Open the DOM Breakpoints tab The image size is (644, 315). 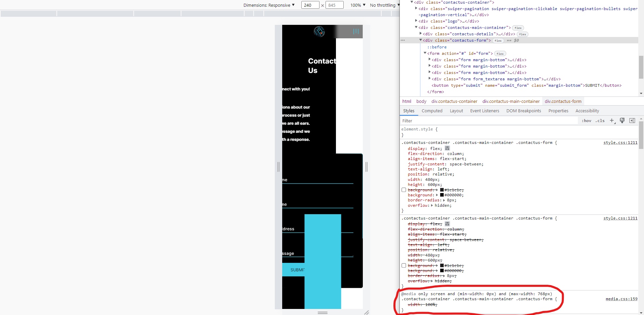[524, 111]
